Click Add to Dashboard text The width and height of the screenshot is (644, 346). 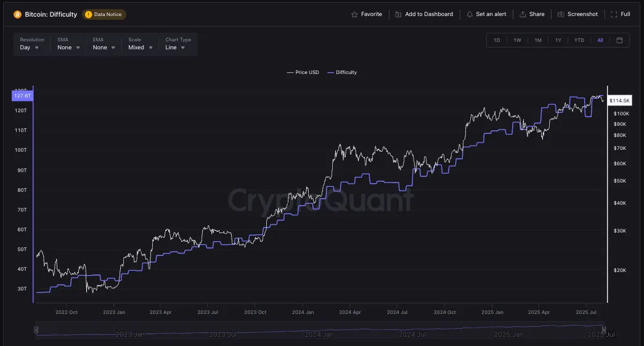tap(429, 14)
